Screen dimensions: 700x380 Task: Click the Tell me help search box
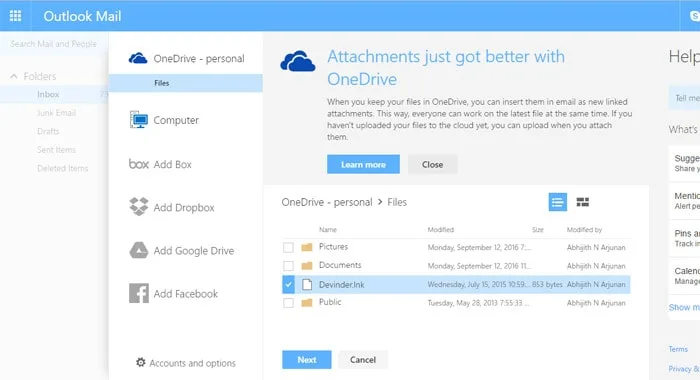[684, 98]
